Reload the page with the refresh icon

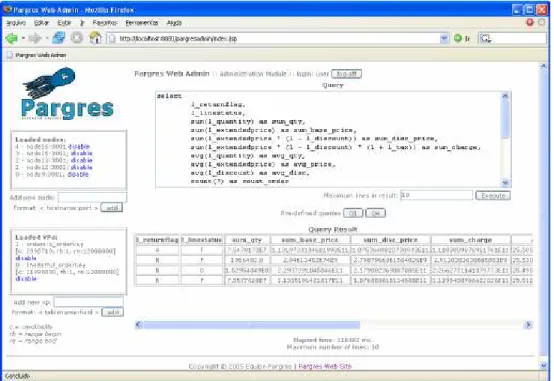click(59, 38)
